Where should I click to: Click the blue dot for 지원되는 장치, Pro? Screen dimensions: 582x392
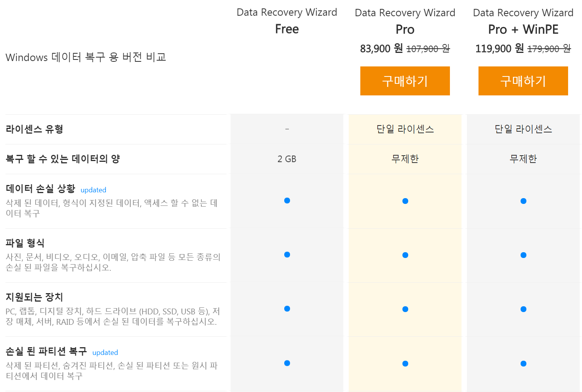click(405, 309)
